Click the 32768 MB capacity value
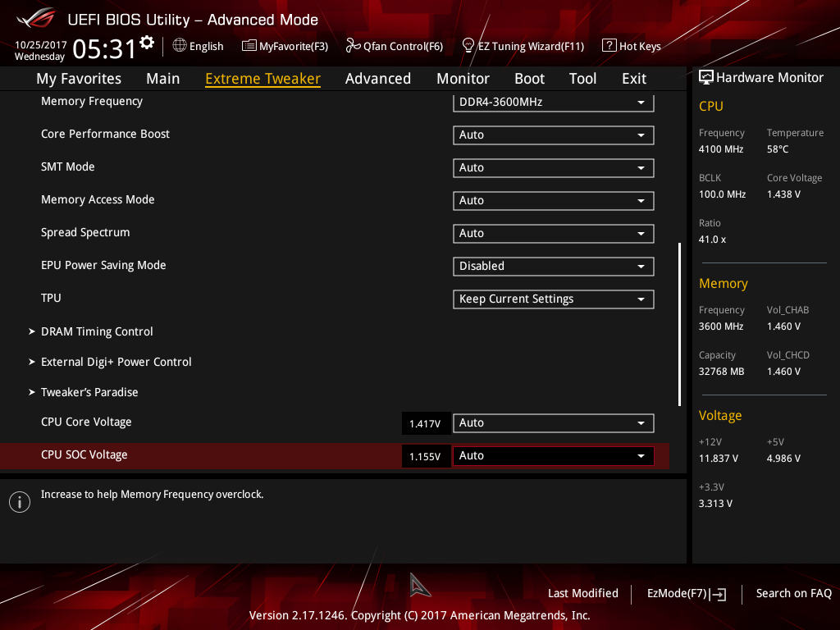840x630 pixels. 722,372
